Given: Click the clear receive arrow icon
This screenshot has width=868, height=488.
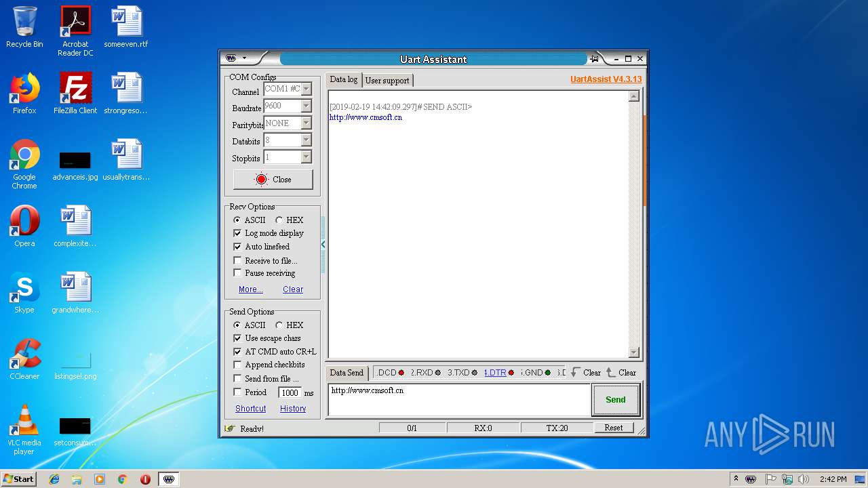Looking at the screenshot, I should [x=576, y=372].
